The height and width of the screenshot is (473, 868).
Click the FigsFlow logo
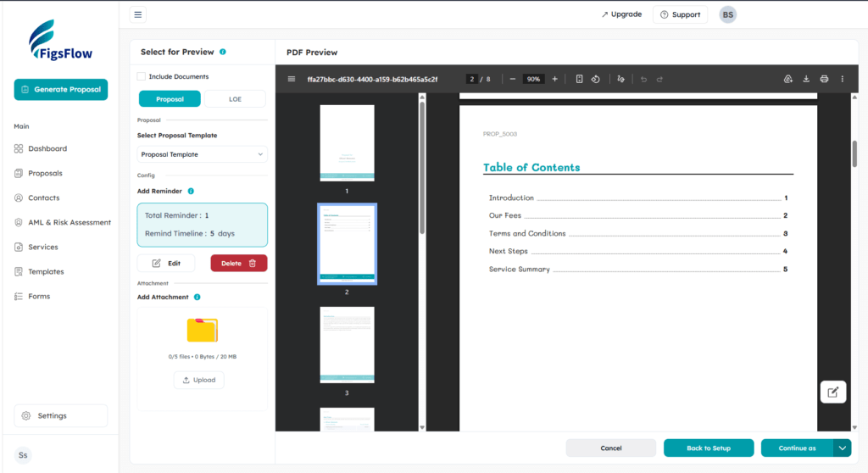(x=61, y=40)
